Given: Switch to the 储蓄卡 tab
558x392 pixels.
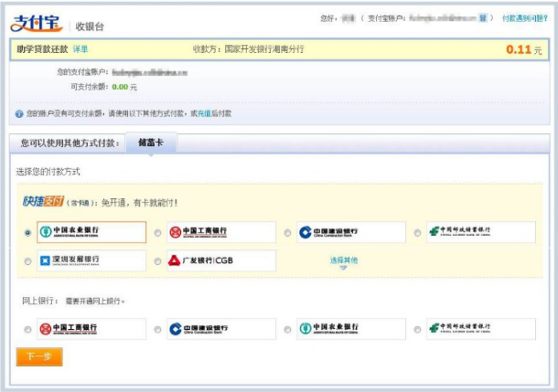Looking at the screenshot, I should pyautogui.click(x=150, y=143).
